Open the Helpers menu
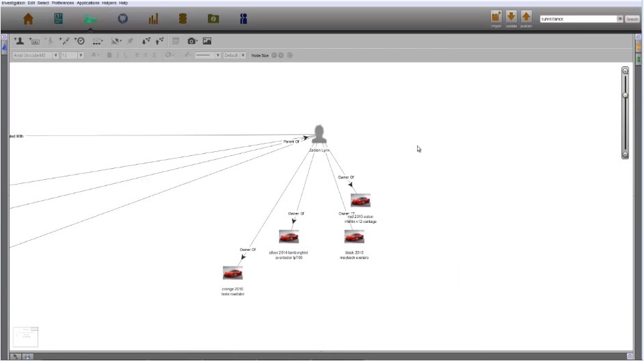The image size is (644, 361). 109,3
